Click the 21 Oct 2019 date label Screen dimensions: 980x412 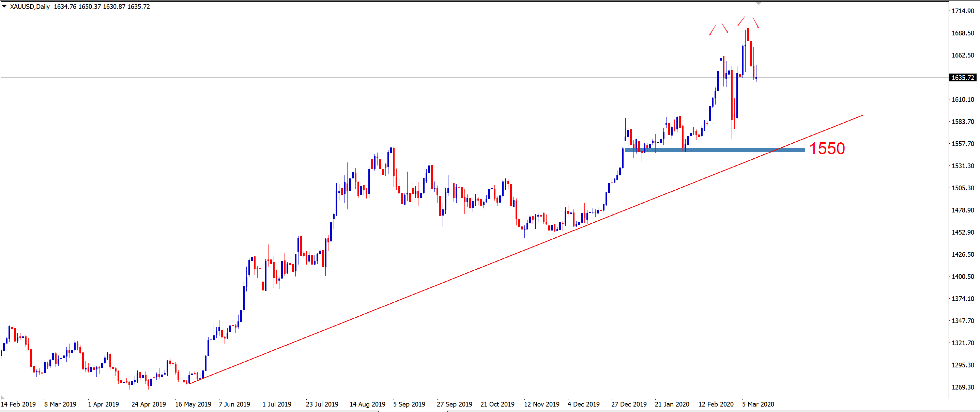(x=497, y=405)
